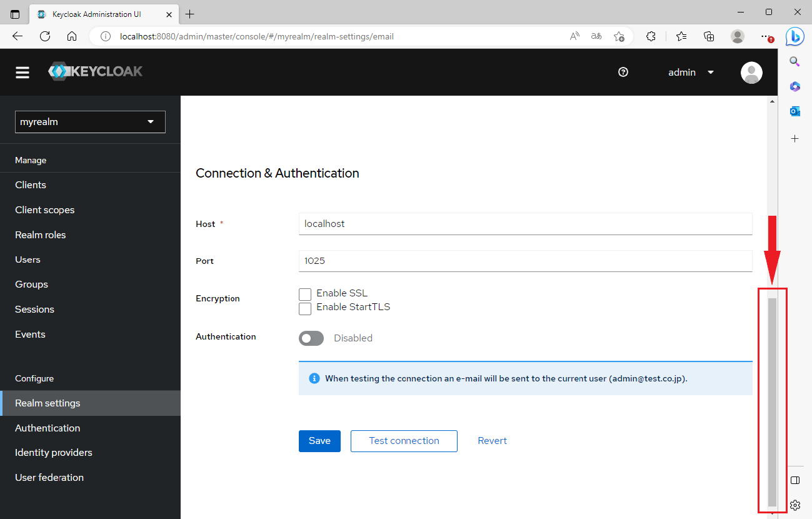Click the Test connection button
Image resolution: width=812 pixels, height=519 pixels.
click(403, 441)
